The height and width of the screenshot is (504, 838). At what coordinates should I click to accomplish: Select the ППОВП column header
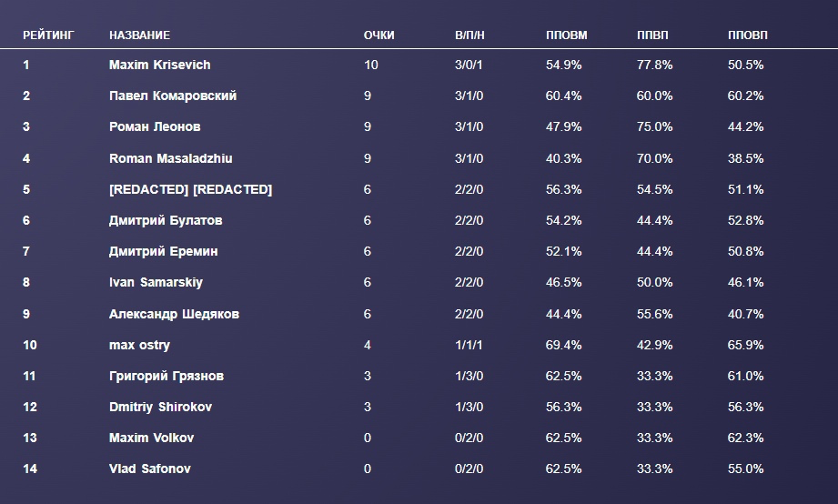tap(748, 35)
